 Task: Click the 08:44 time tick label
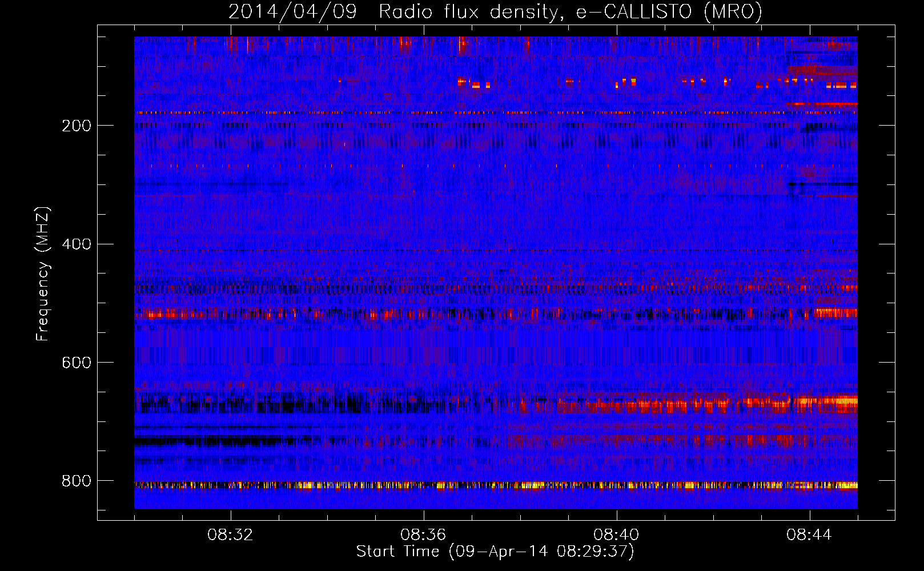tap(809, 535)
